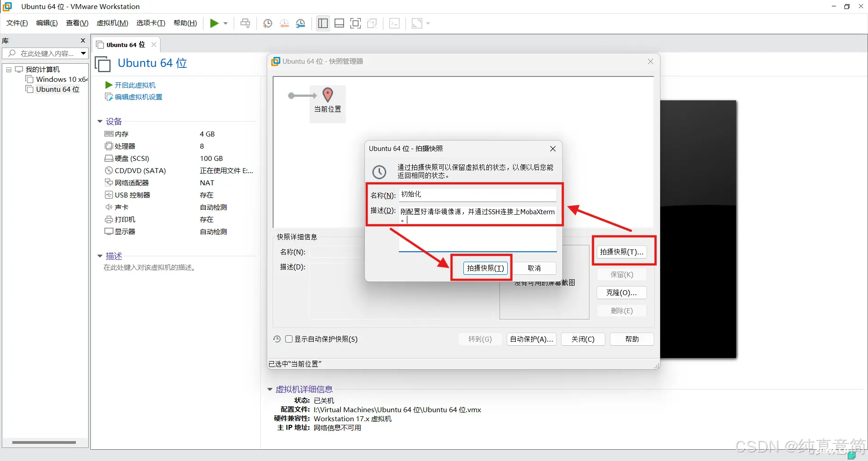Viewport: 868px width, 461px height.
Task: Click the 关闭(C) button
Action: [x=583, y=339]
